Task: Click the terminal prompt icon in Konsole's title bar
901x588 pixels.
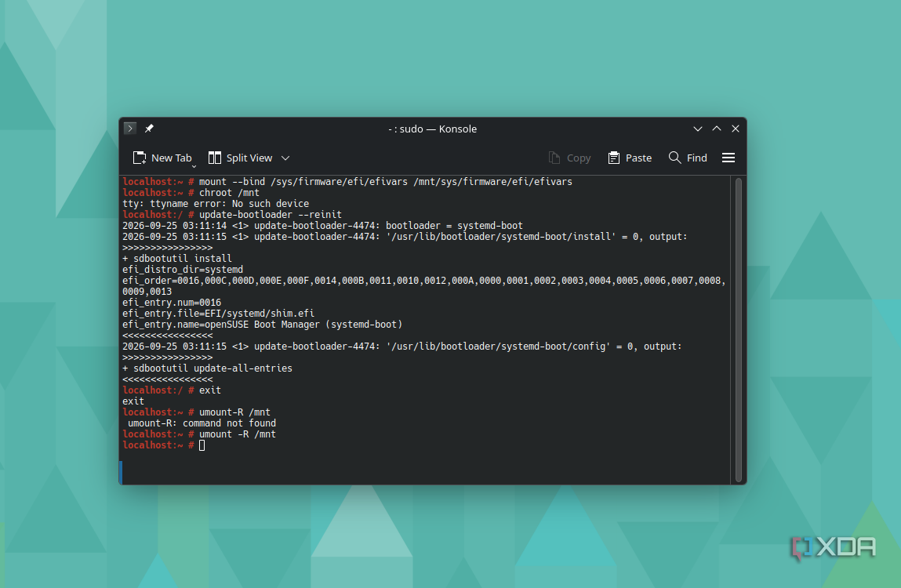Action: click(x=130, y=128)
